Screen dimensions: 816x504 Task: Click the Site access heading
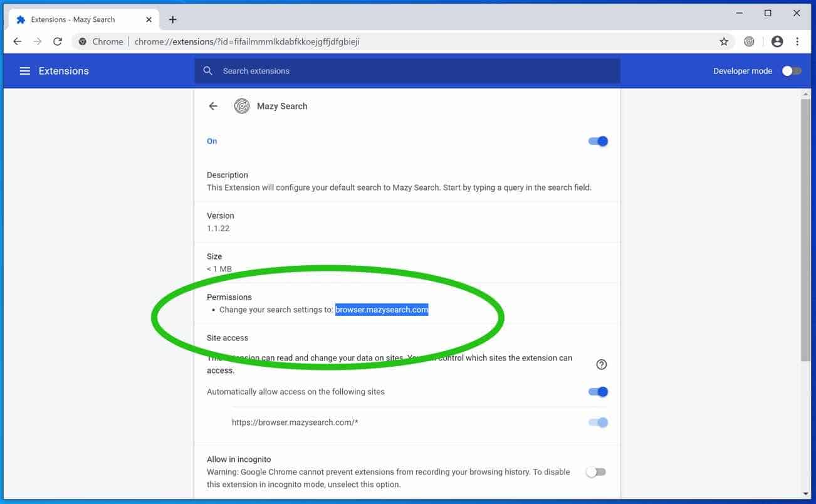(x=228, y=338)
